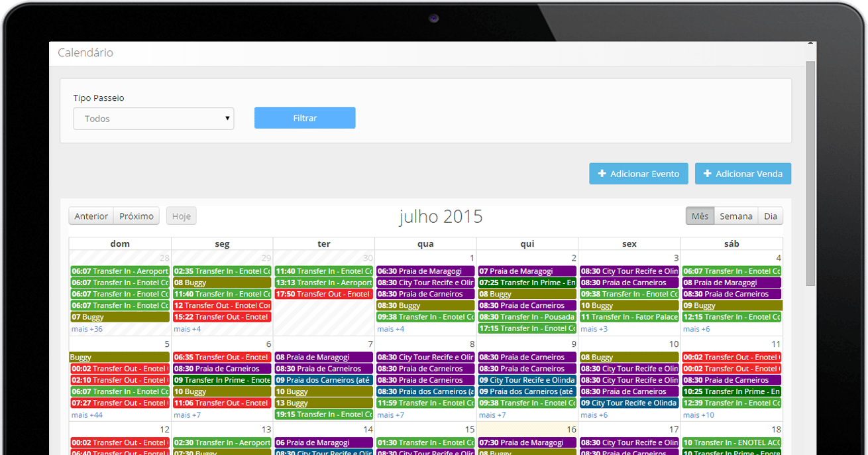Image resolution: width=868 pixels, height=455 pixels.
Task: Open 12:39 Transfer In event on July 11
Action: coord(732,403)
